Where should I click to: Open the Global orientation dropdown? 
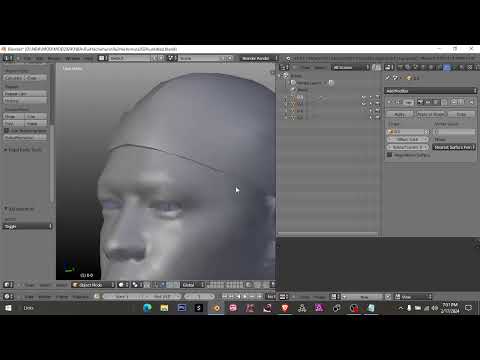[x=193, y=285]
